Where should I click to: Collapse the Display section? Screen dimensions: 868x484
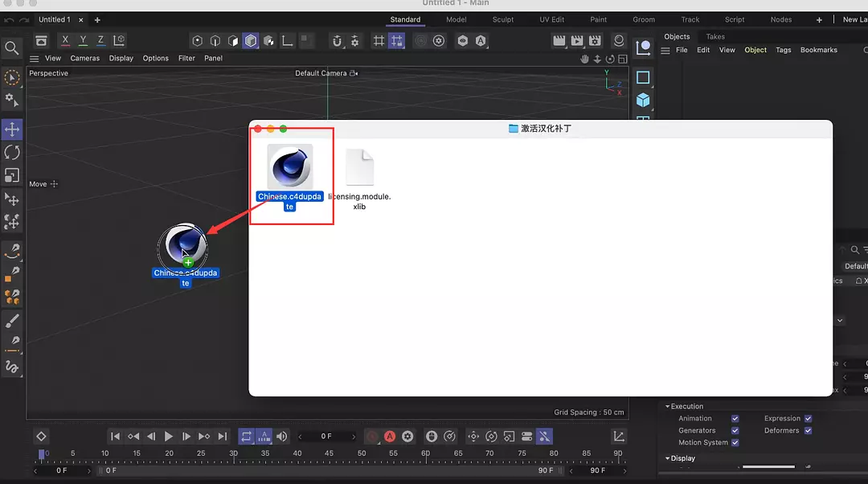click(668, 458)
